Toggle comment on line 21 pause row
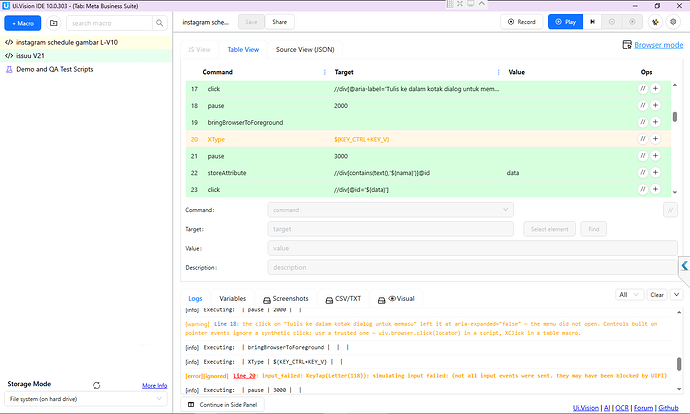 (x=643, y=155)
